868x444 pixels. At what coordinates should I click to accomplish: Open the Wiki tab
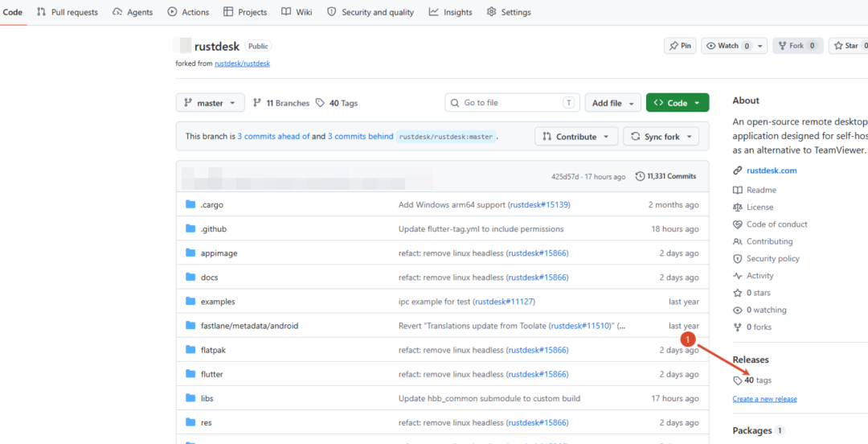297,12
